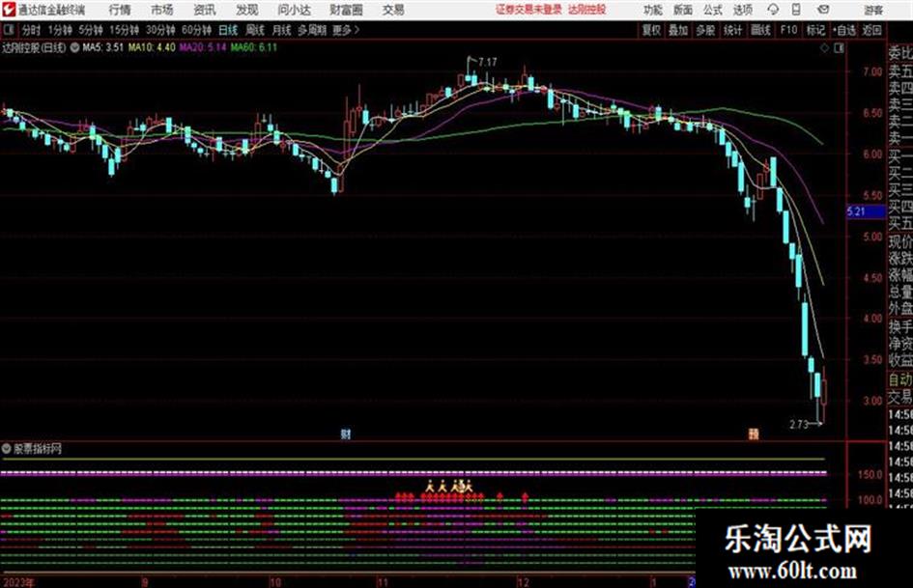Image resolution: width=913 pixels, height=588 pixels.
Task: Click the 自选 add-to-watchlist button
Action: tap(844, 30)
